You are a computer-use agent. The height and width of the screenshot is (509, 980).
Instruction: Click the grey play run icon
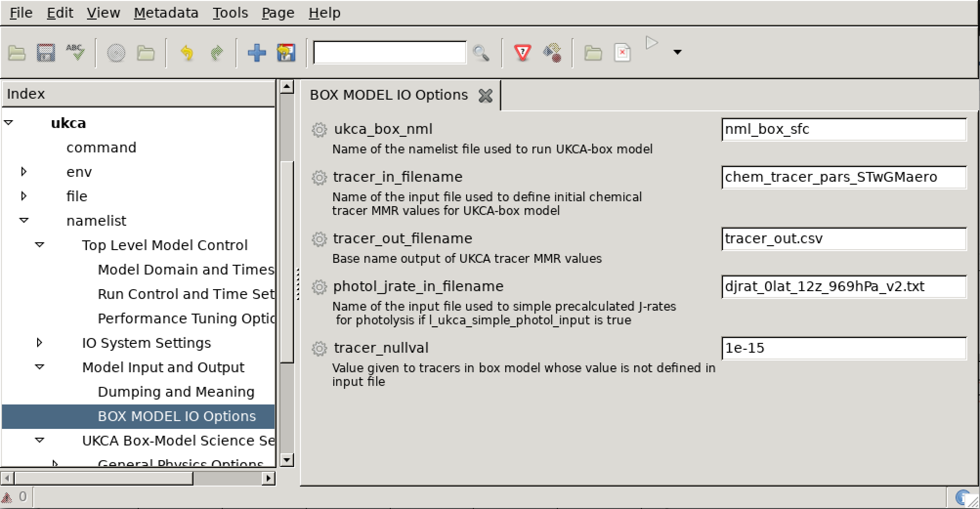pos(652,43)
